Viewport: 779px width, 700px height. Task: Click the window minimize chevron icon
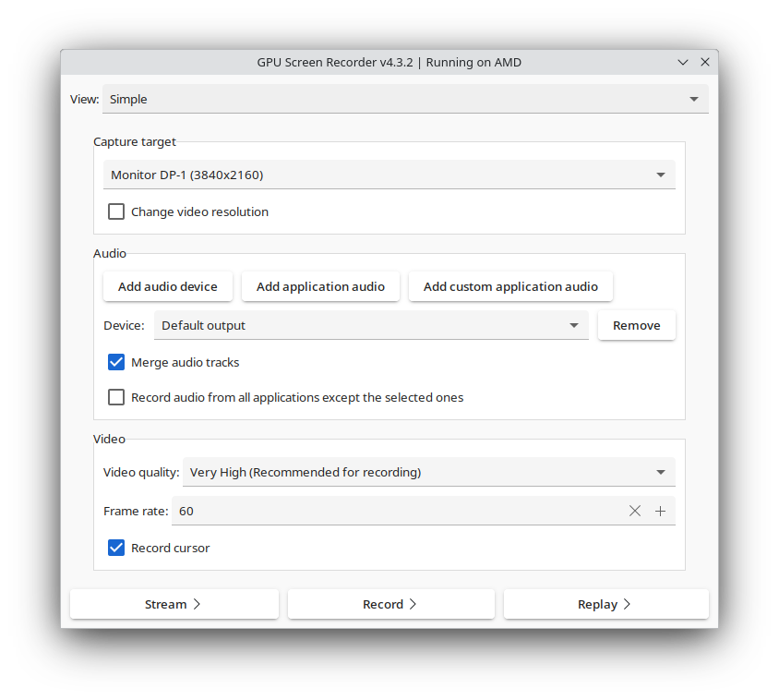(683, 63)
